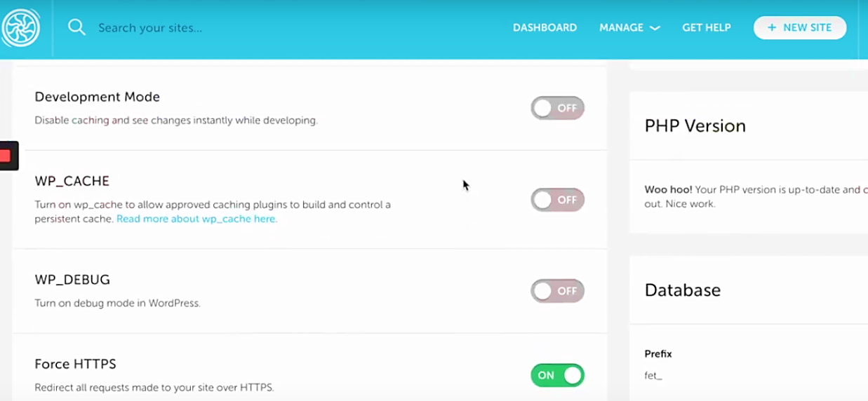Screen dimensions: 868x401
Task: Click the WP_CACHE setting title
Action: tap(72, 181)
